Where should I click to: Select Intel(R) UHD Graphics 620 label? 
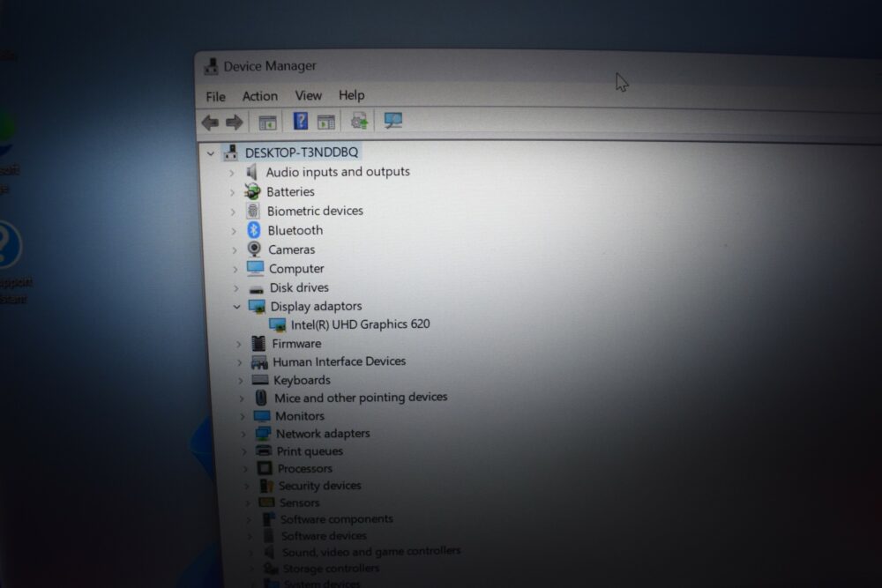pos(360,324)
